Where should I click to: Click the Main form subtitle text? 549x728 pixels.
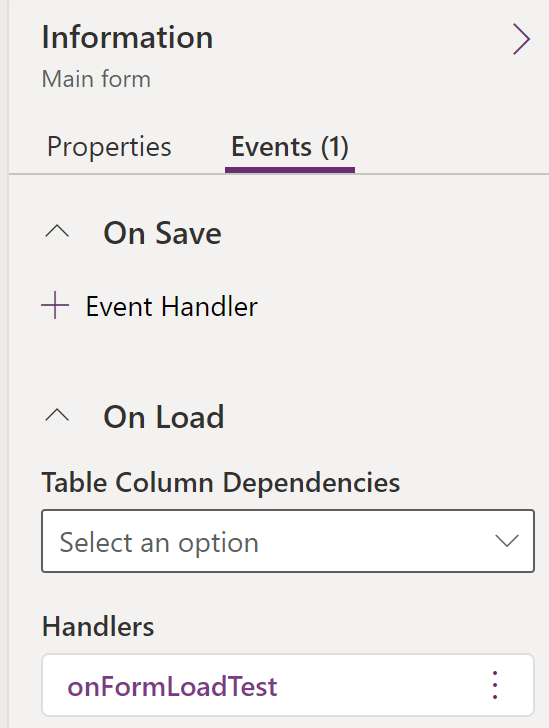tap(96, 79)
